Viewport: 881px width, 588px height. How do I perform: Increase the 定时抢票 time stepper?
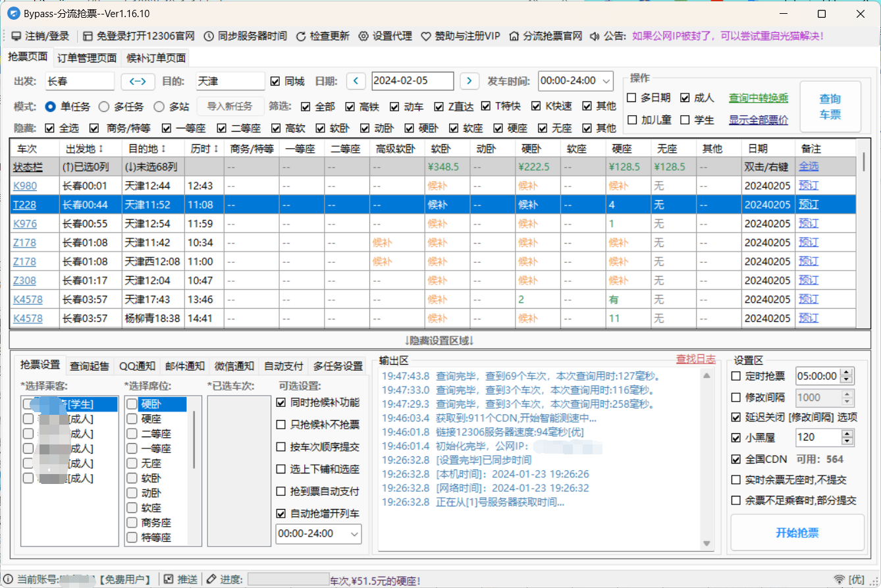tap(847, 373)
